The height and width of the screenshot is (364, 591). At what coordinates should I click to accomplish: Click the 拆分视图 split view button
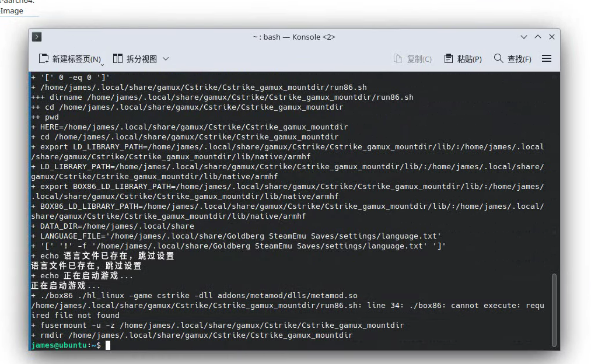135,59
